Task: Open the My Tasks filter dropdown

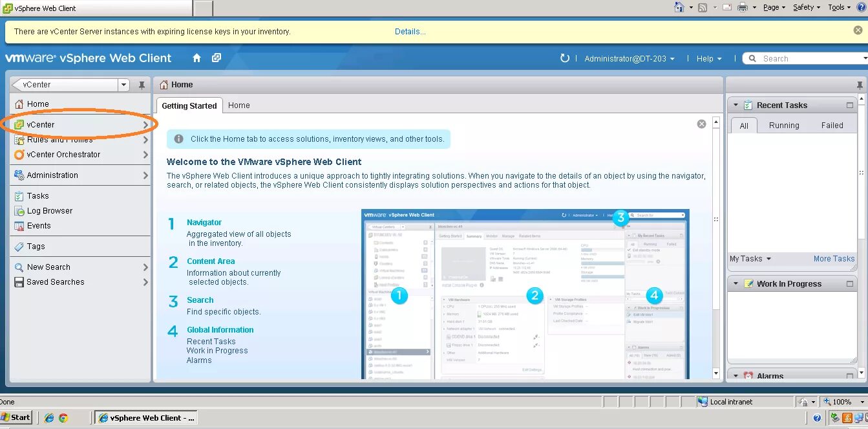Action: click(750, 259)
